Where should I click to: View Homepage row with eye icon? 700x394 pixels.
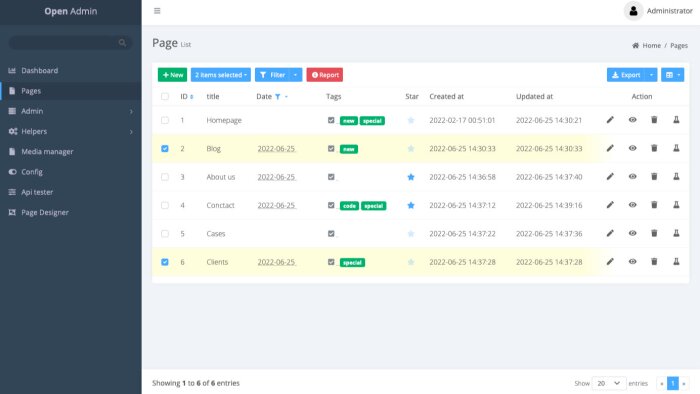point(633,120)
